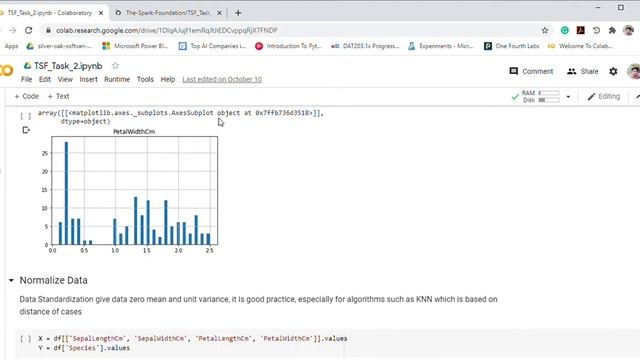Click the array output text line
640x360 pixels.
181,113
